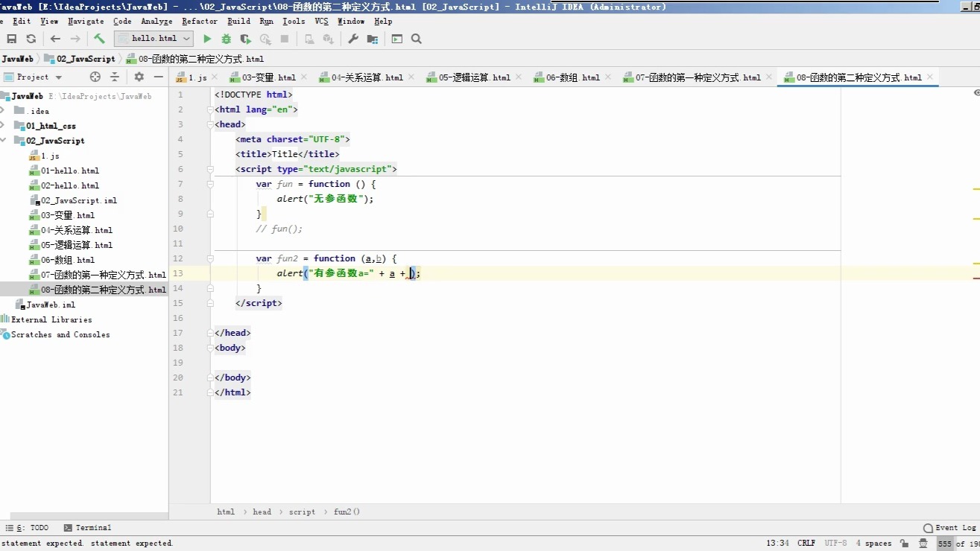
Task: Close the 03-变里.html tab
Action: (303, 77)
